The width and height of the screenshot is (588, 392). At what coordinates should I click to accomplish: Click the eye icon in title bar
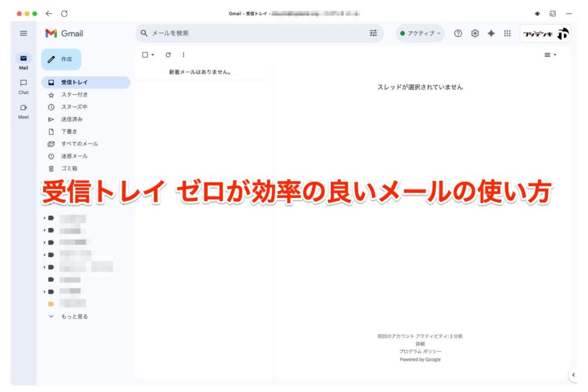[x=537, y=14]
